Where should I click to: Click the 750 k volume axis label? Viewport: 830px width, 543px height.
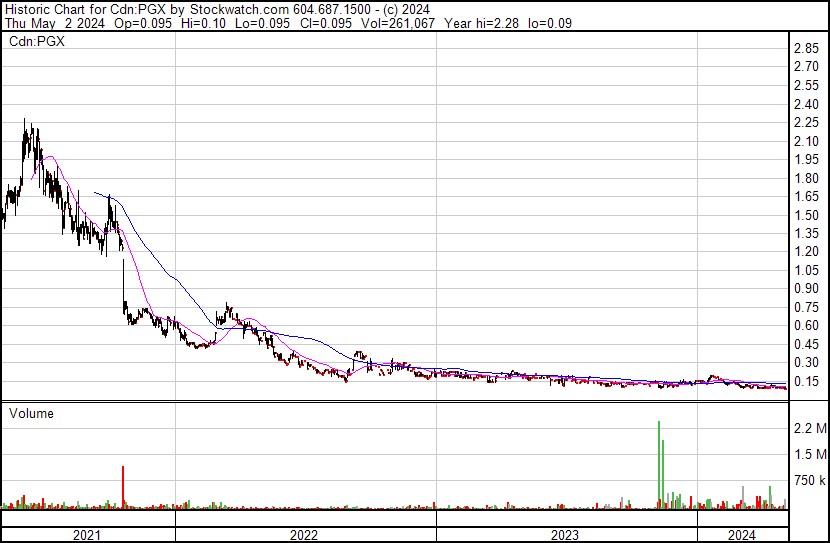810,480
